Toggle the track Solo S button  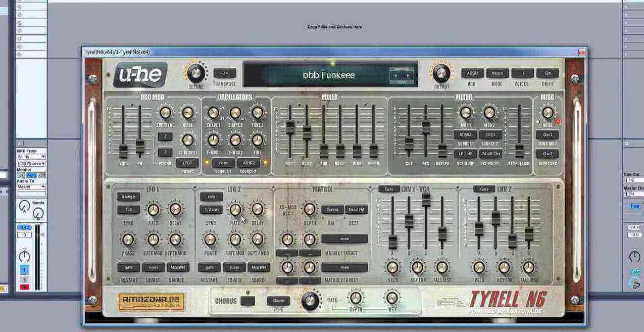[x=24, y=279]
